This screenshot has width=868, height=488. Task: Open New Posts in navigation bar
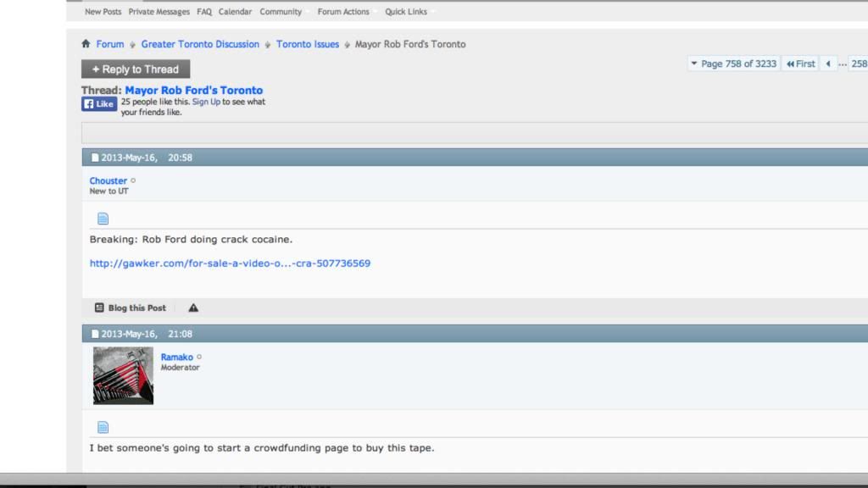click(103, 12)
